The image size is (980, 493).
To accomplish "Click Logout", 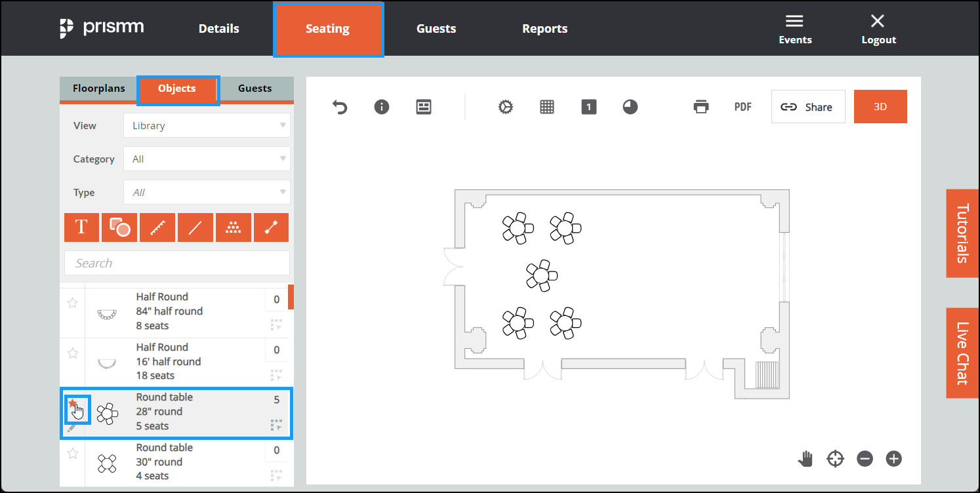I will click(878, 30).
